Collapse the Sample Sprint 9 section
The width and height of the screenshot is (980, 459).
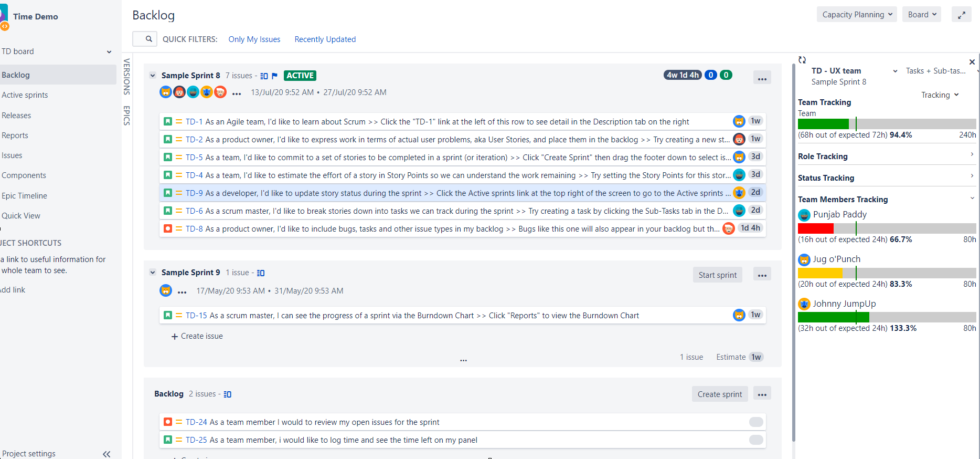point(153,273)
